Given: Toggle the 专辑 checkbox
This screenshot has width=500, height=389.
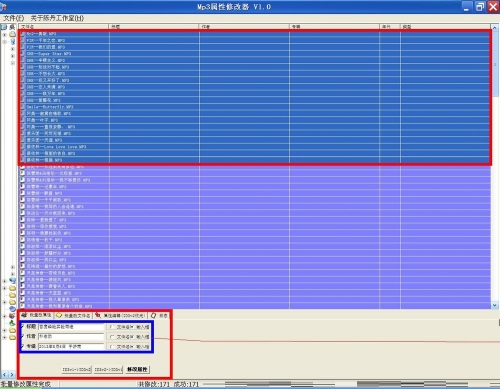Looking at the screenshot, I should 23,347.
